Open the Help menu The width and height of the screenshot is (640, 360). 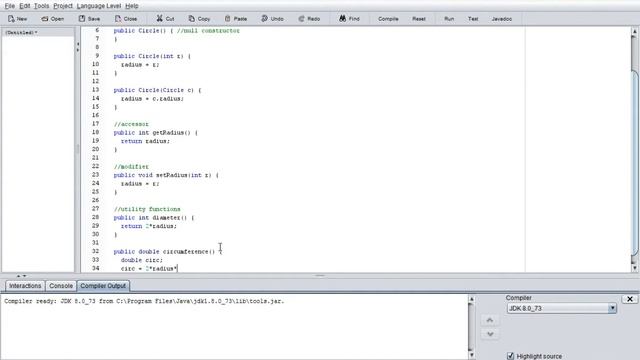[x=132, y=6]
